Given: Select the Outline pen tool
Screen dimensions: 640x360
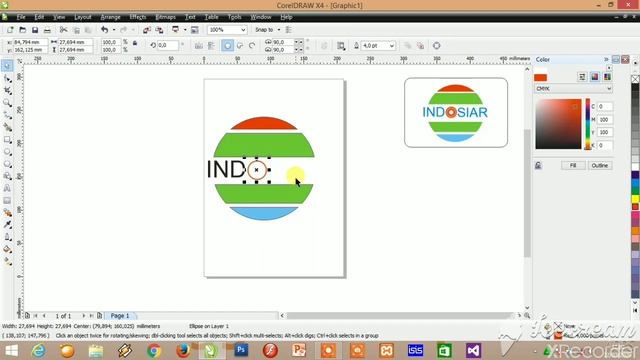Looking at the screenshot, I should click(7, 237).
